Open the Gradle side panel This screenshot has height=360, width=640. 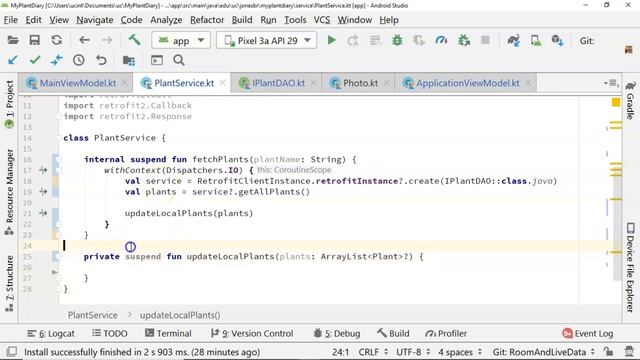631,101
